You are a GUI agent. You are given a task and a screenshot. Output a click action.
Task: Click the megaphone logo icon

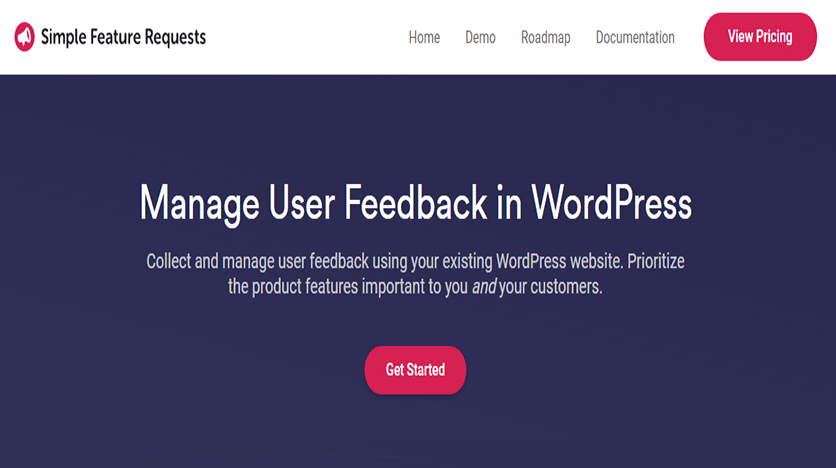tap(25, 37)
